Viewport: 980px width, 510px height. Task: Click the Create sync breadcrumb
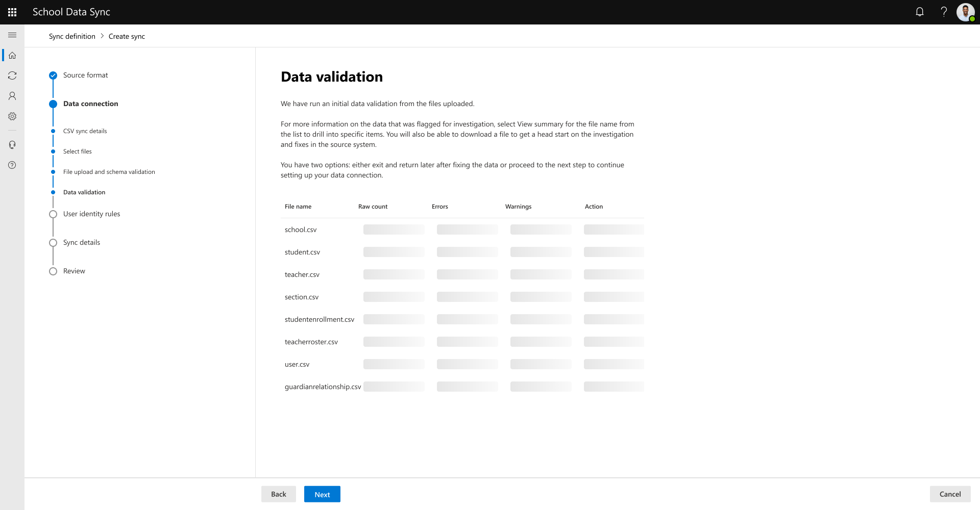[127, 36]
